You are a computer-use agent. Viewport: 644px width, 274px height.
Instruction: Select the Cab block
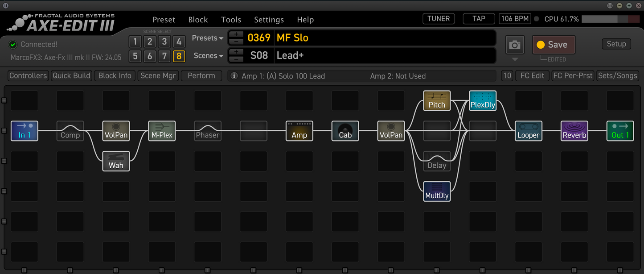(x=345, y=131)
